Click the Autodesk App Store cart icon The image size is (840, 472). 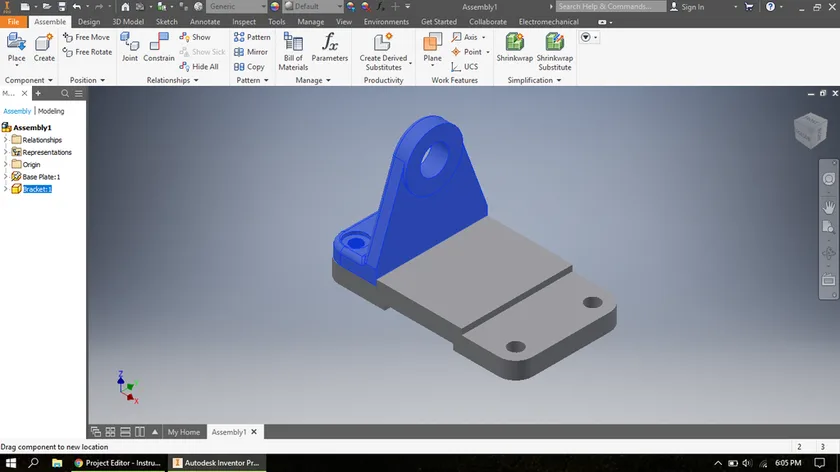(749, 6)
